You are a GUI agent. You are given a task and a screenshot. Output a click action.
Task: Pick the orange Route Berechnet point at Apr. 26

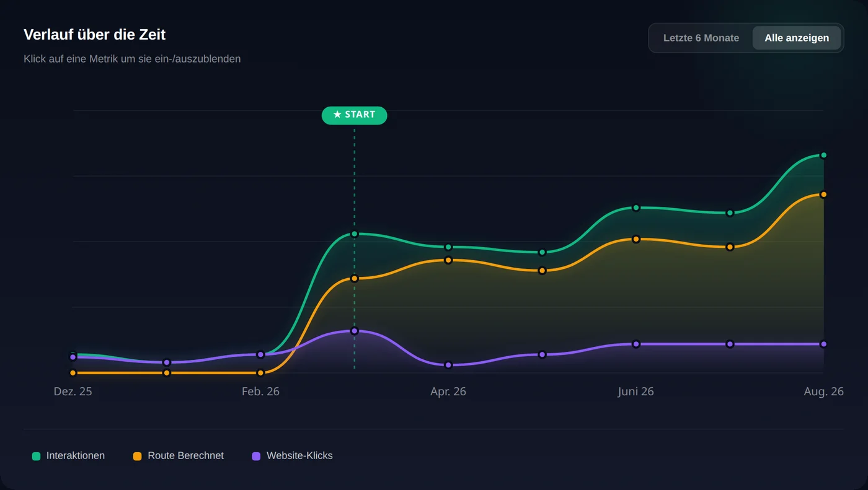click(x=448, y=260)
